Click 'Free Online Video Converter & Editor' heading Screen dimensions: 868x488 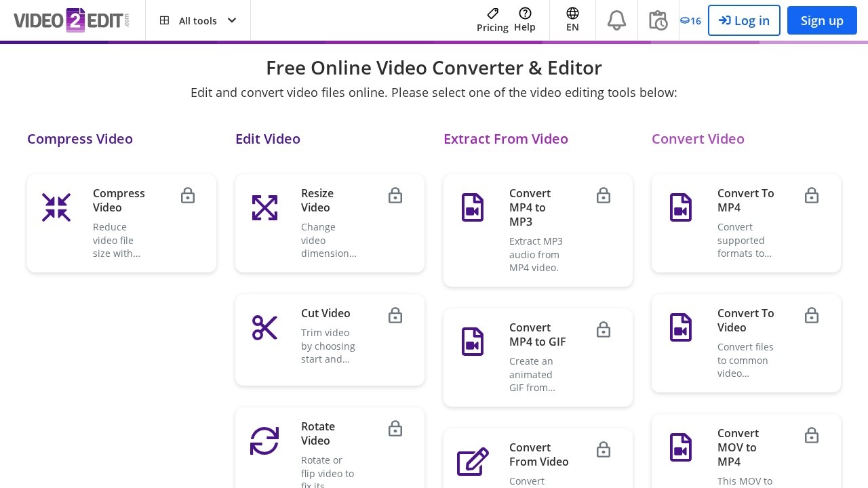[x=434, y=68]
